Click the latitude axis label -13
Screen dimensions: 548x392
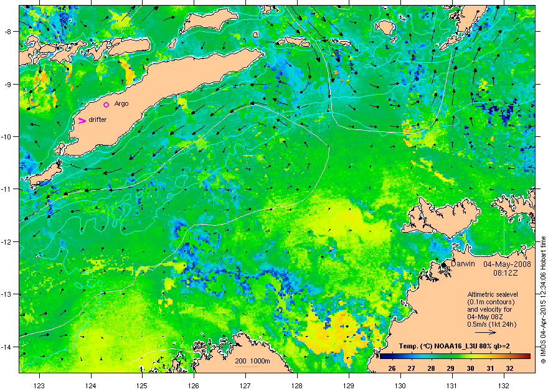click(x=7, y=294)
